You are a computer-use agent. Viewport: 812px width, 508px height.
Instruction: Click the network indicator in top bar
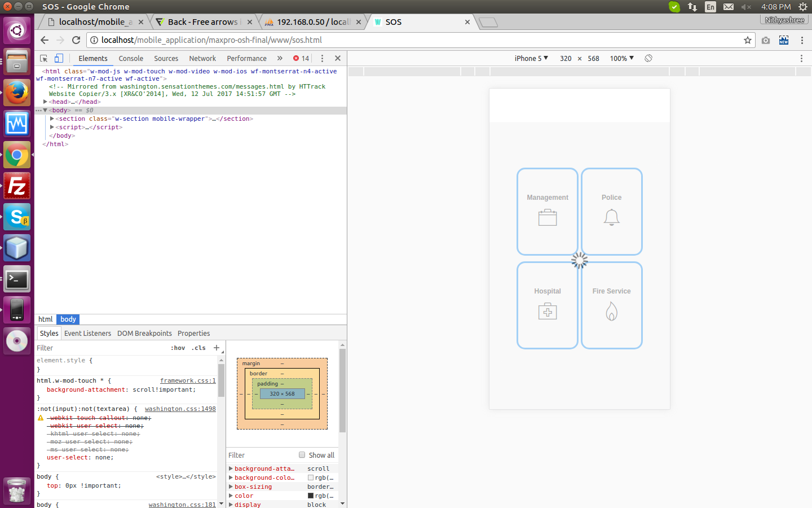pyautogui.click(x=692, y=7)
